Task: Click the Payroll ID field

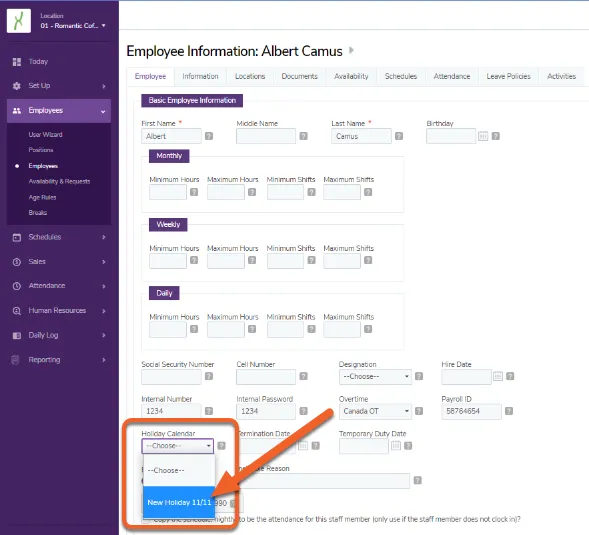Action: [x=471, y=411]
